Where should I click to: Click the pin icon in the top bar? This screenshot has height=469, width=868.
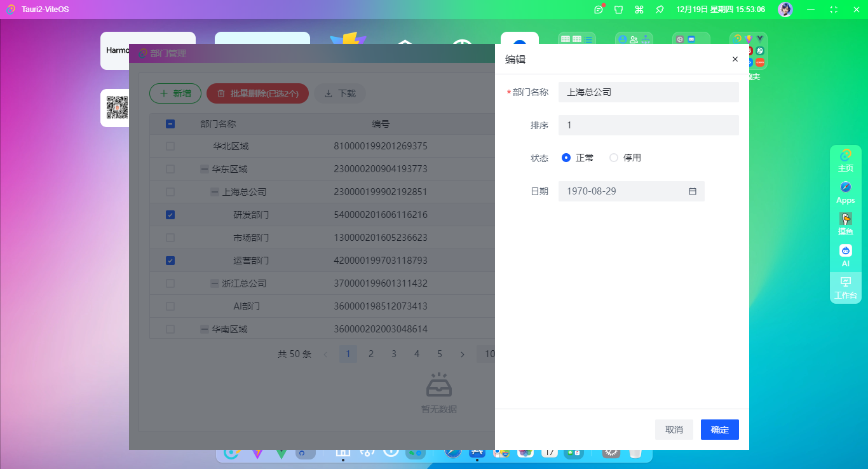(x=660, y=10)
